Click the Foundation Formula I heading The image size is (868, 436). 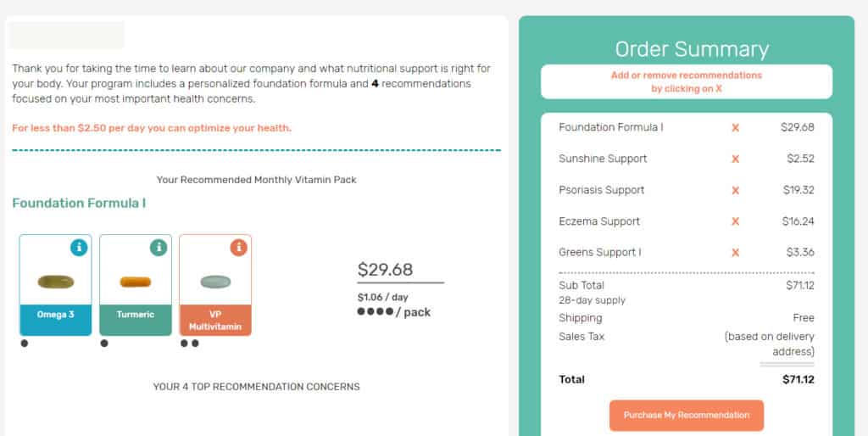pyautogui.click(x=79, y=204)
